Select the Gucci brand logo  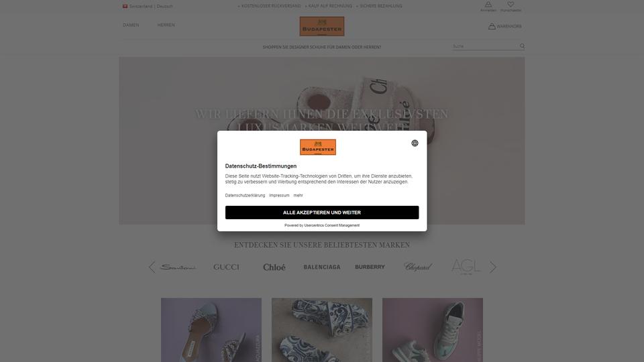(x=226, y=267)
